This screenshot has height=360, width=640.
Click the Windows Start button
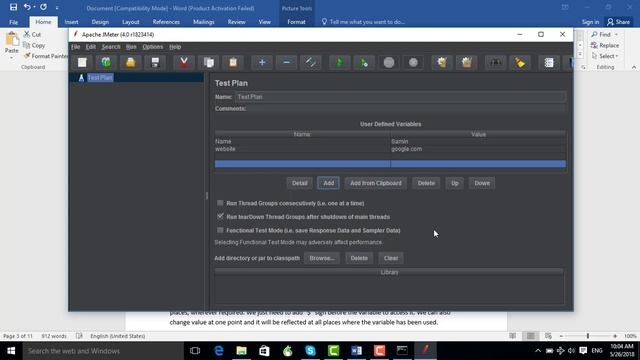(x=11, y=351)
